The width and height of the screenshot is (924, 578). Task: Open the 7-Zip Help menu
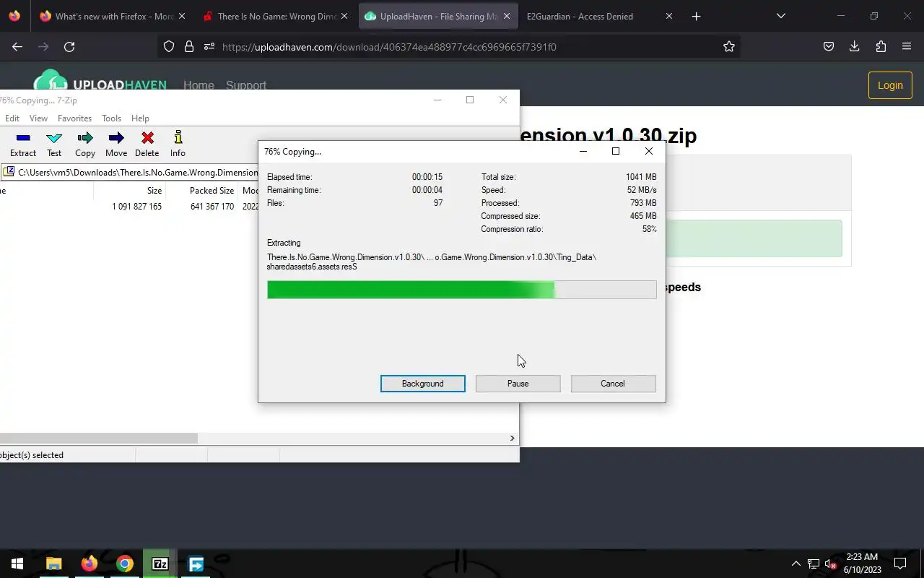[140, 118]
